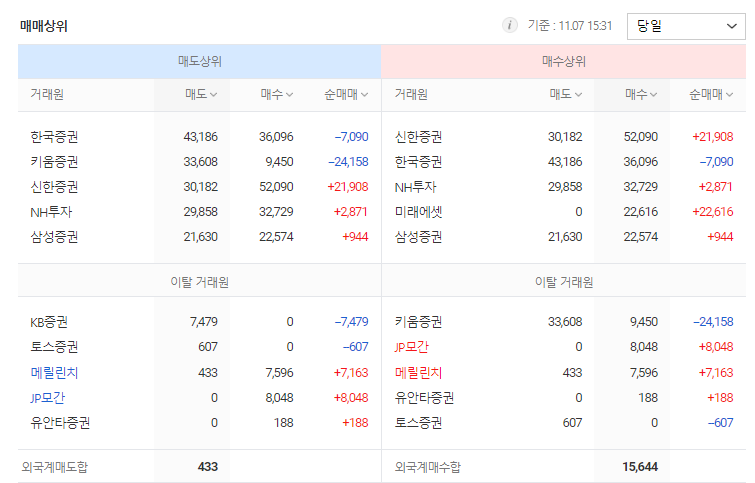The width and height of the screenshot is (755, 483).
Task: Click 거래원 column header in 매도상위 table
Action: pyautogui.click(x=47, y=94)
